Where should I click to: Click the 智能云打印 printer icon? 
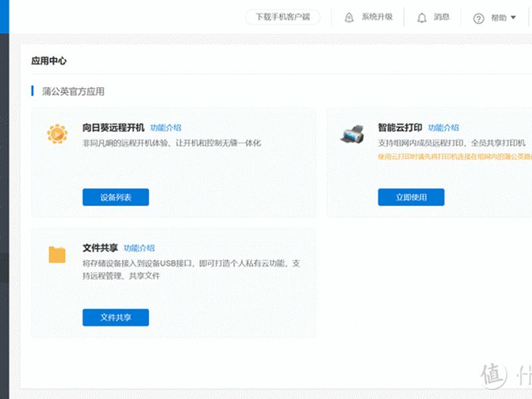(352, 134)
